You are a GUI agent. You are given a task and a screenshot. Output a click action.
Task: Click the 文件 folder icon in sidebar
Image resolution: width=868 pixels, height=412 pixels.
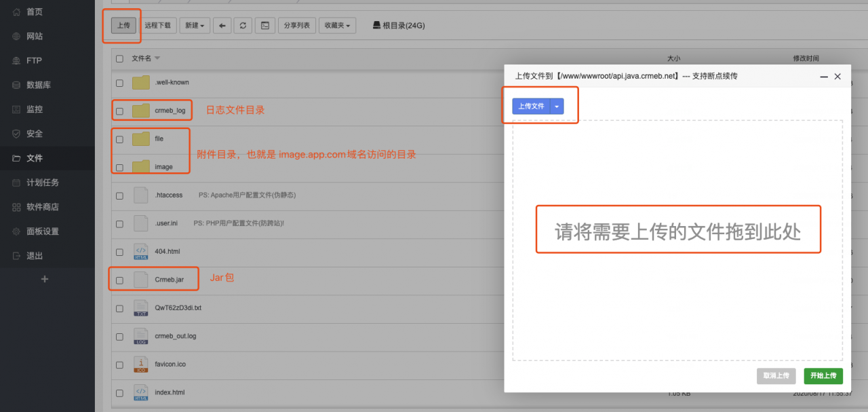pos(16,158)
